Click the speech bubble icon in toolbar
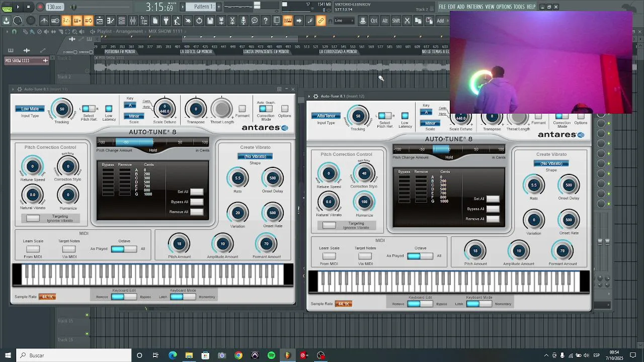Screen dimensions: 644x362 (x=255, y=21)
